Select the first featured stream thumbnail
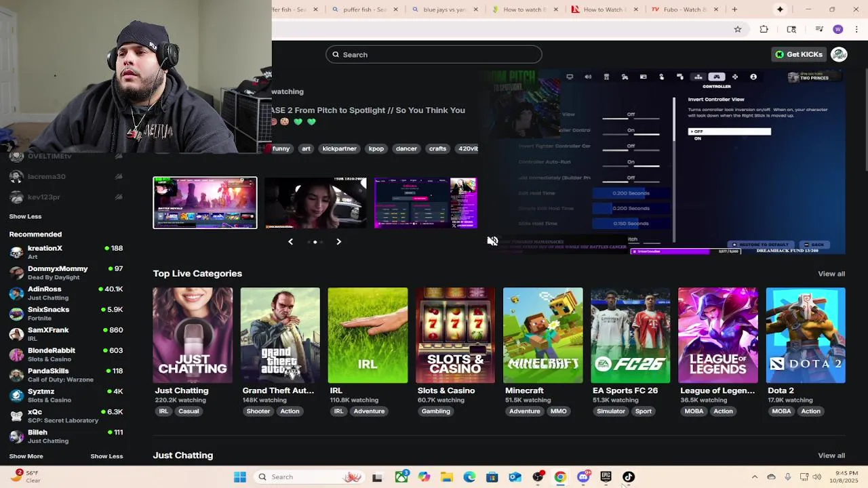This screenshot has width=868, height=488. 205,203
